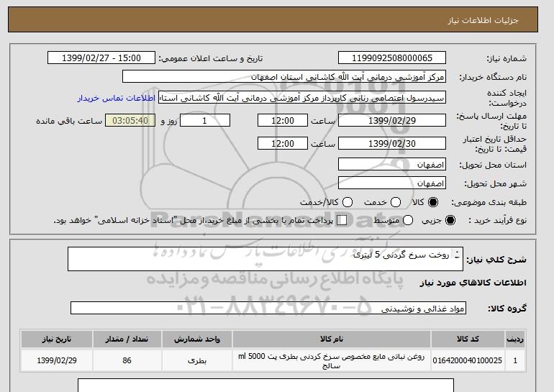
Task: Select the خدمت radio button
Action: click(396, 202)
